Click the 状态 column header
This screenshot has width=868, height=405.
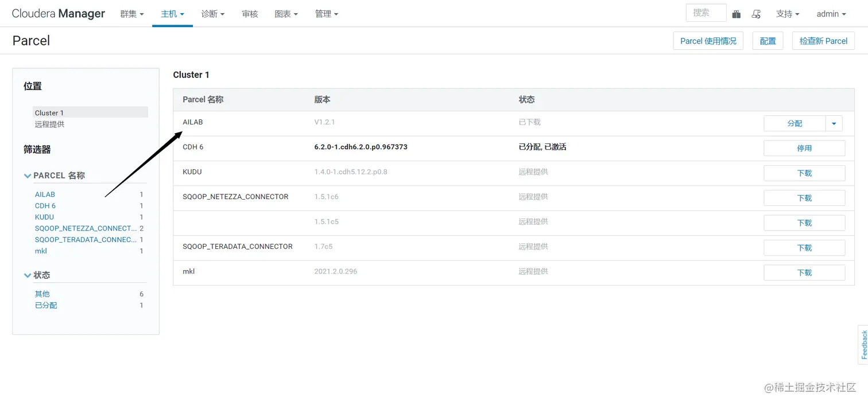coord(526,99)
